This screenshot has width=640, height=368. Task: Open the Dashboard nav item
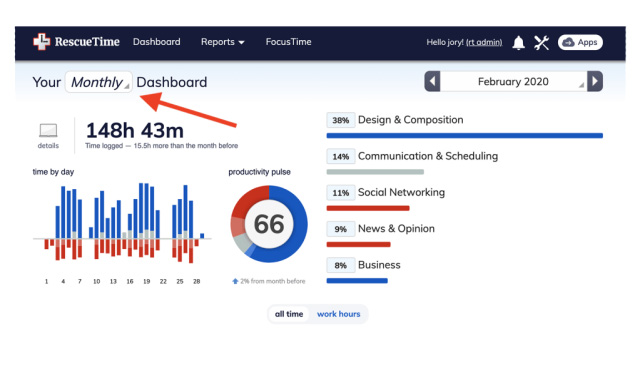pos(157,42)
